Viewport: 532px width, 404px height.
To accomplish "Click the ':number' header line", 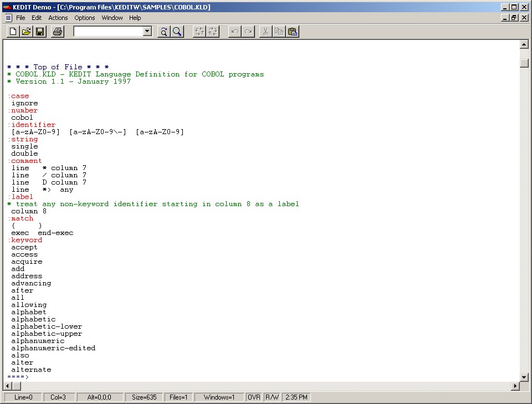I will pos(23,111).
